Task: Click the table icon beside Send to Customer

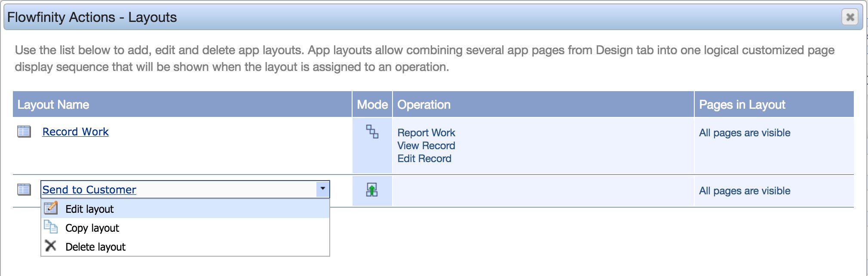Action: pos(24,190)
